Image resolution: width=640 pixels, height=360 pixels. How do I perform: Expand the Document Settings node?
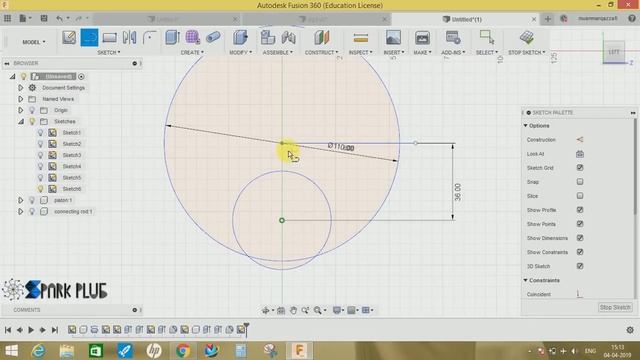tap(20, 88)
